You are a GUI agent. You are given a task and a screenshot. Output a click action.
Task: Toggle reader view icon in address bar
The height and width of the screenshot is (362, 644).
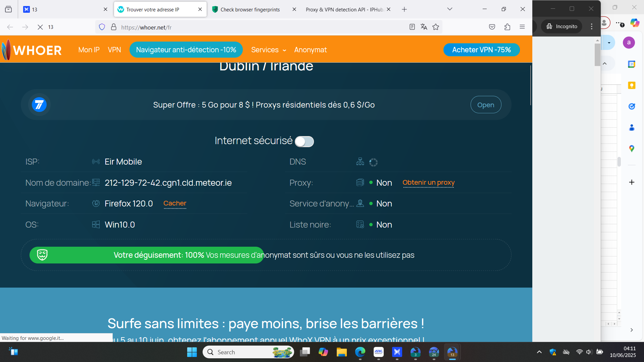(412, 27)
